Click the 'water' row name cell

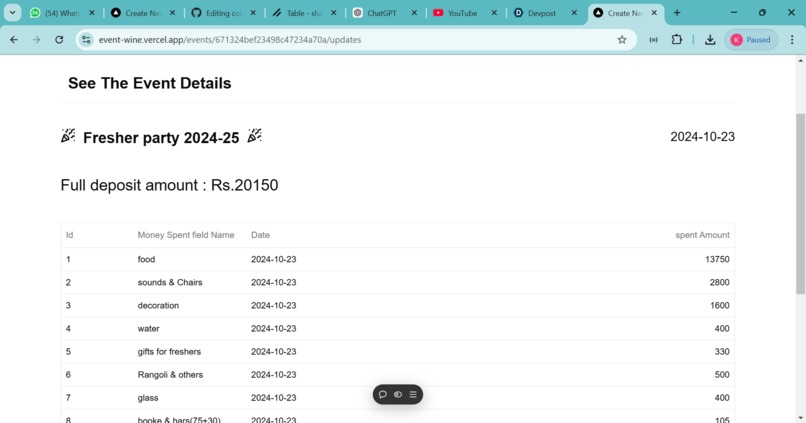[x=148, y=328]
